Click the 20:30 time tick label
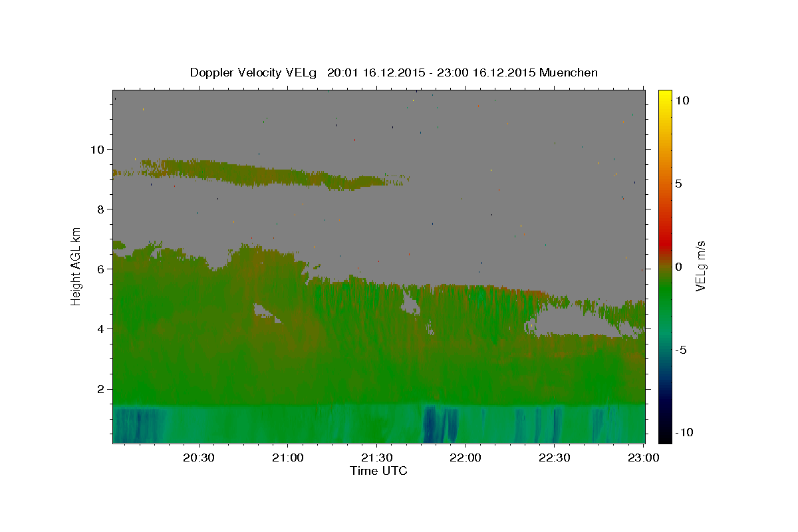 point(199,458)
